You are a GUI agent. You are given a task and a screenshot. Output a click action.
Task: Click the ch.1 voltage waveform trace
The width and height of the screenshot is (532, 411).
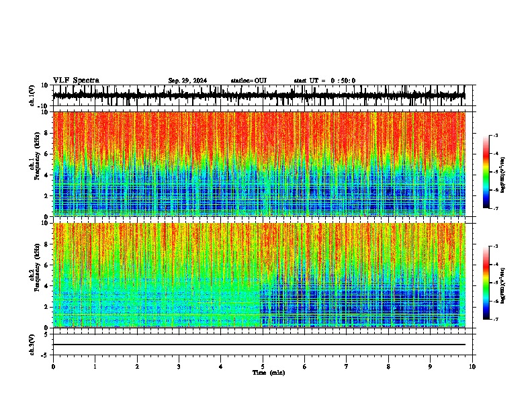259,95
